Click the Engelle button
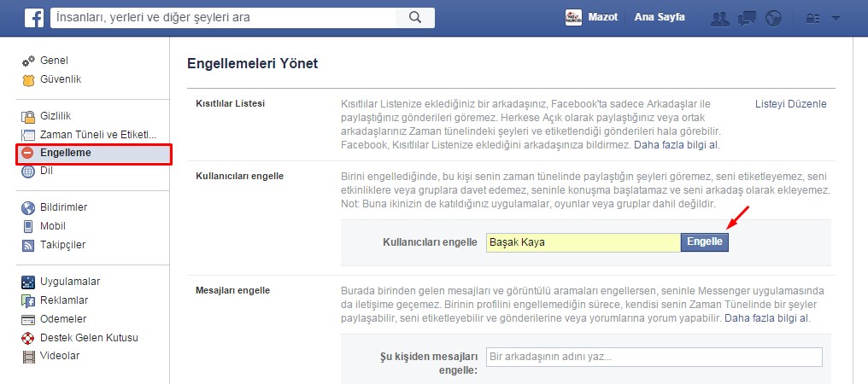 [705, 242]
